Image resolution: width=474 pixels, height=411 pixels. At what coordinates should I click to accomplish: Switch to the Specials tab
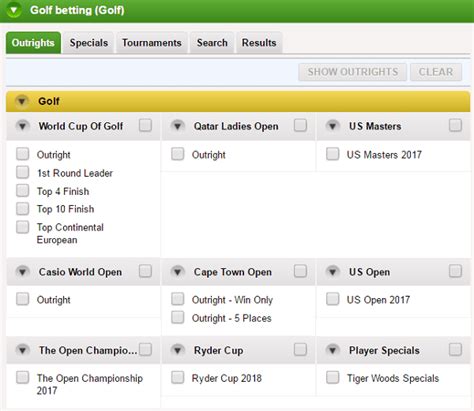coord(89,43)
